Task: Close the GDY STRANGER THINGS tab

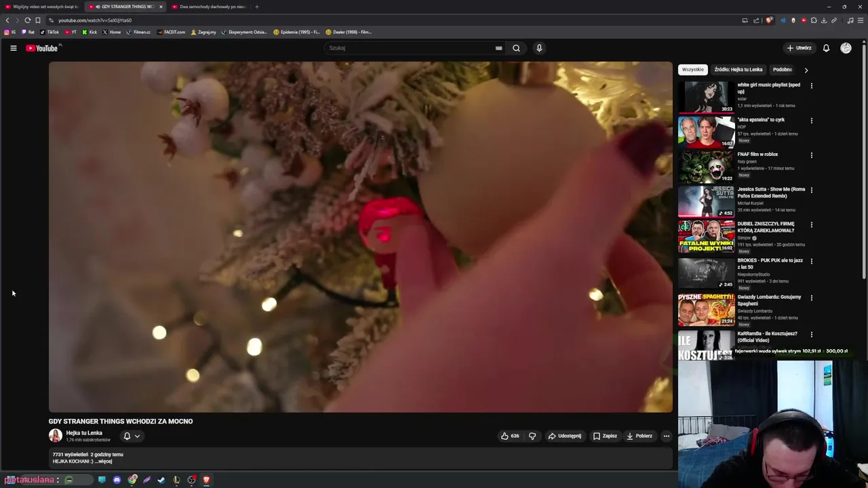Action: point(161,7)
